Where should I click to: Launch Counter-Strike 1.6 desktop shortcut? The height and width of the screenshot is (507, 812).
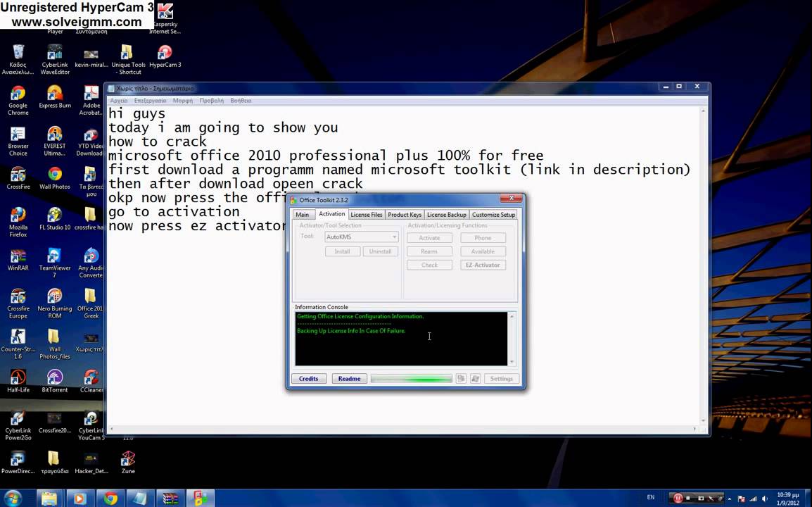18,344
